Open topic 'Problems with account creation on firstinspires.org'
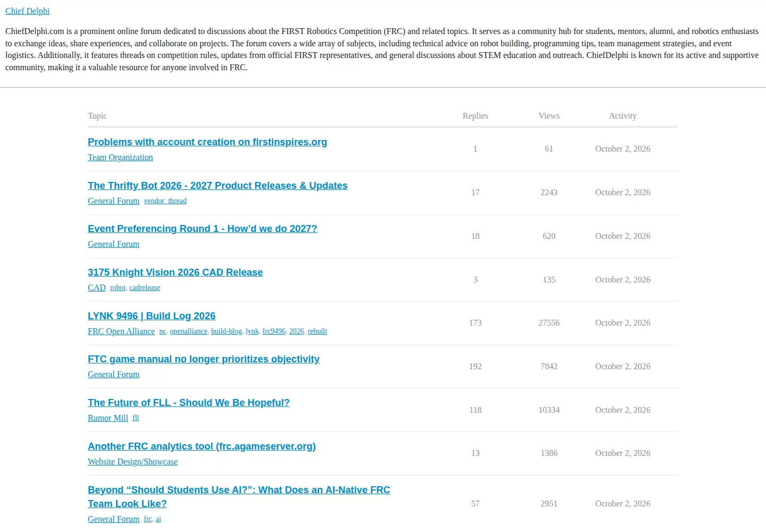766x532 pixels. [207, 142]
